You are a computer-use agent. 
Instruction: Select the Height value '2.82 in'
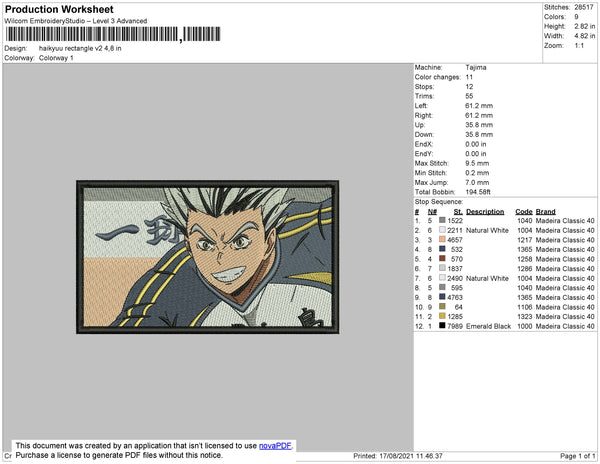585,26
